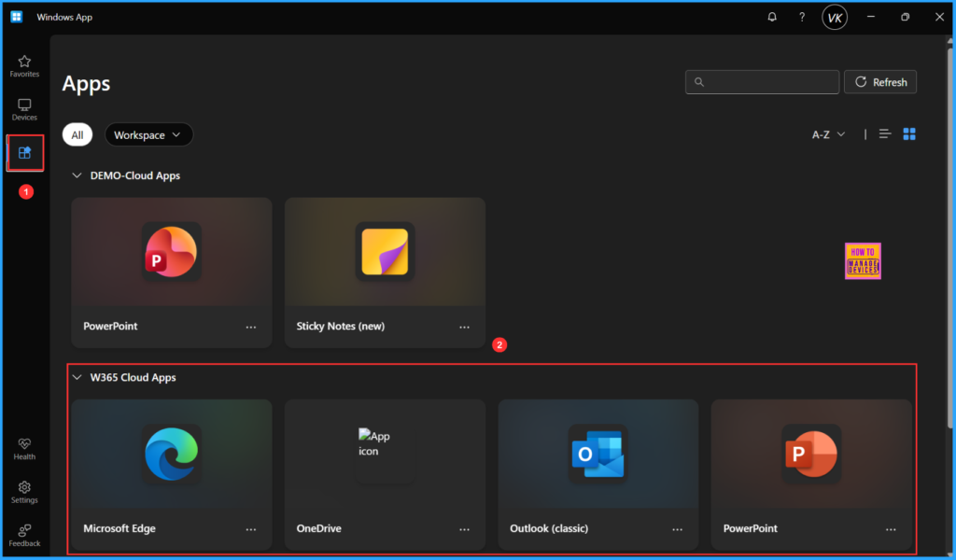Click the notifications bell icon
This screenshot has width=956, height=560.
pos(772,17)
